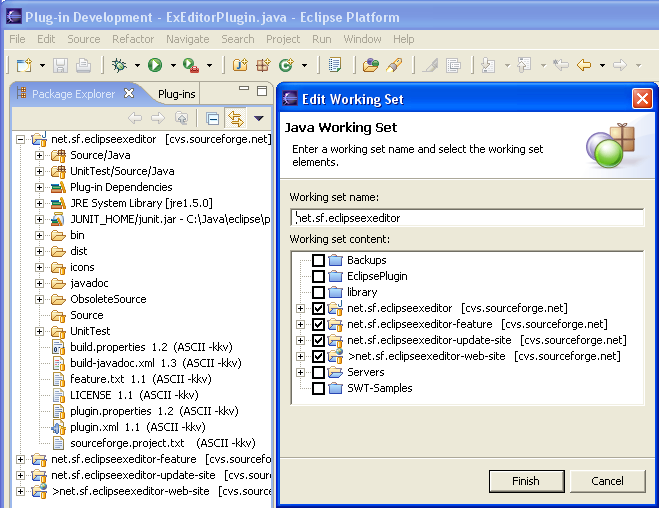Click the Cancel button
The image size is (659, 508).
click(x=607, y=481)
